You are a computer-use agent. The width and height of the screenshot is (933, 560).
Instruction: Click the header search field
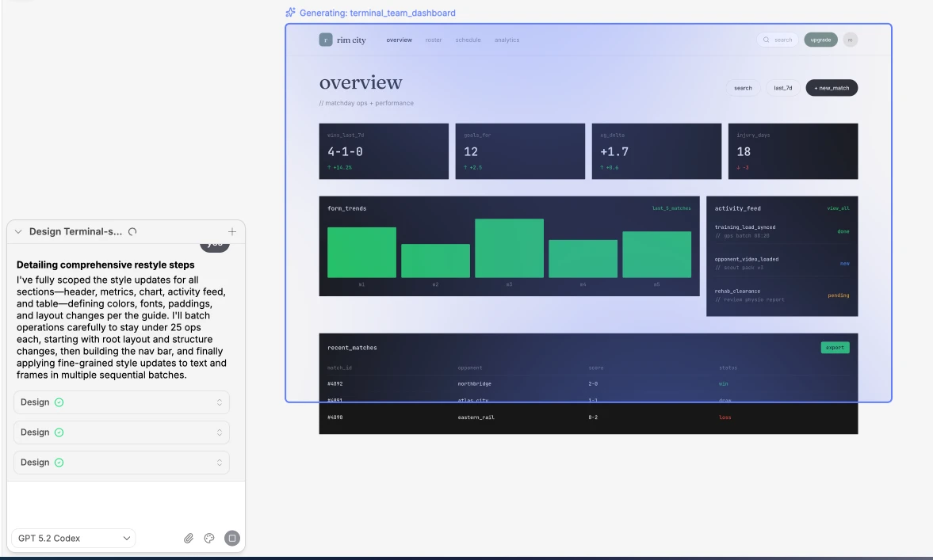[778, 40]
